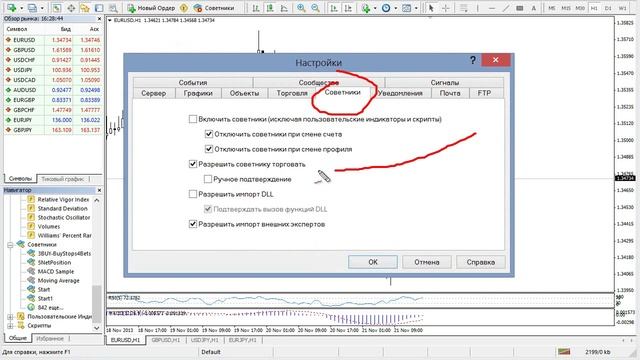
Task: Switch to the 'Почта' settings tab
Action: [x=450, y=93]
